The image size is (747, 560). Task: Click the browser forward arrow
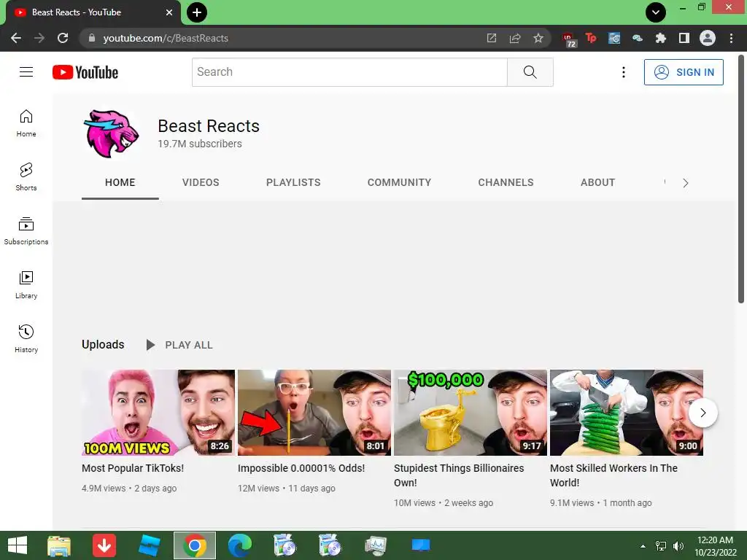point(39,38)
